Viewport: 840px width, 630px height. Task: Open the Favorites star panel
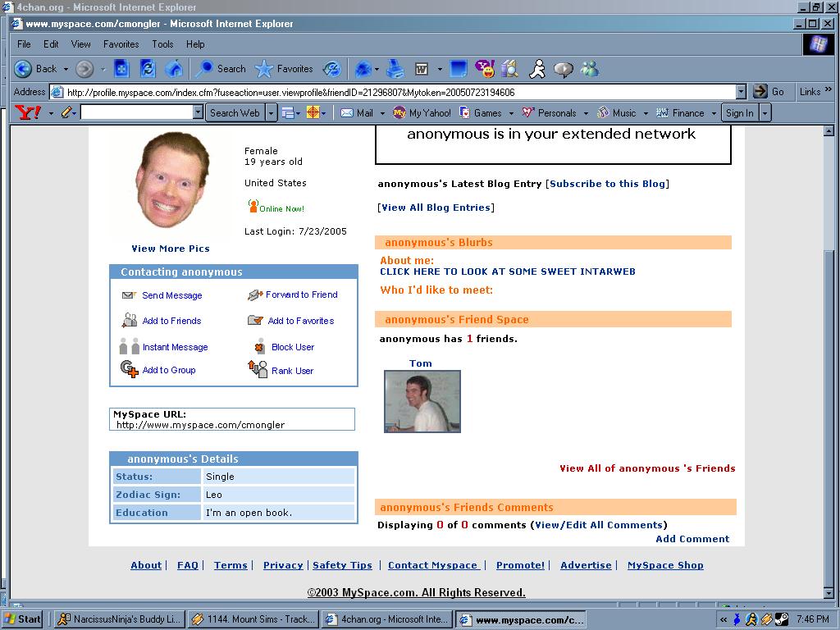pos(284,69)
